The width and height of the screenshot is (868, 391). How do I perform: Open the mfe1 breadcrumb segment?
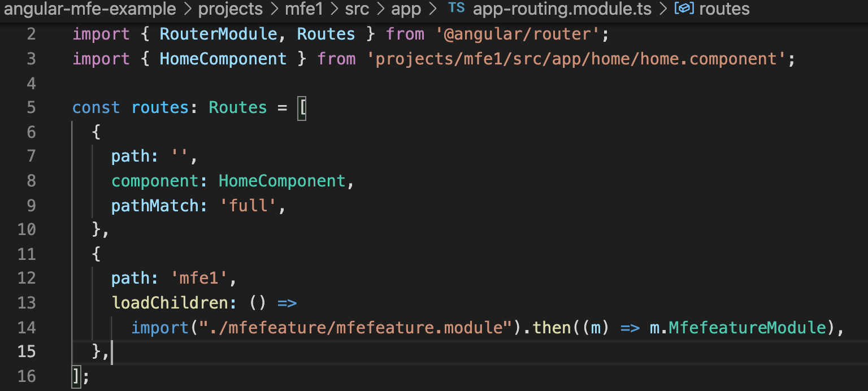[304, 9]
